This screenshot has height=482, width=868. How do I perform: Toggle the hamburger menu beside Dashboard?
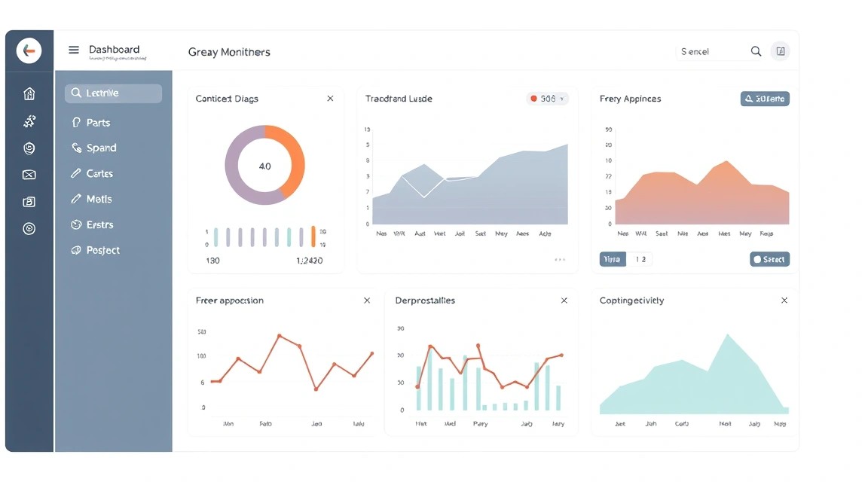coord(74,50)
